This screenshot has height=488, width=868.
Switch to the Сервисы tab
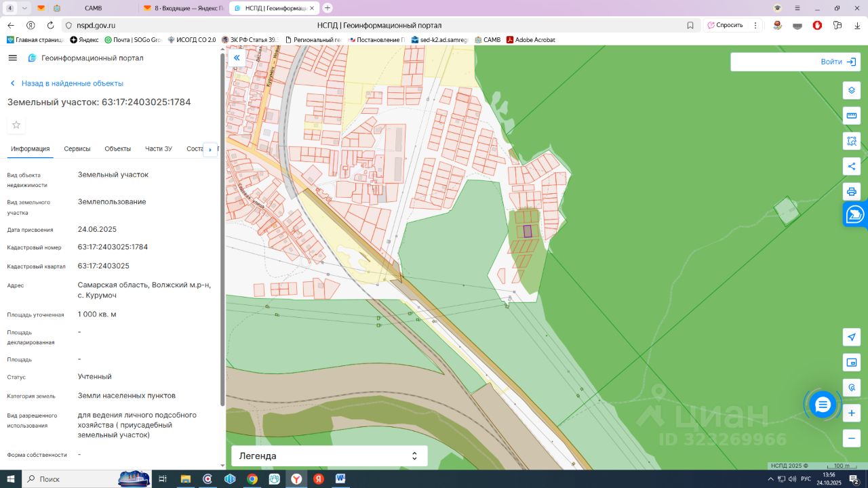click(77, 149)
